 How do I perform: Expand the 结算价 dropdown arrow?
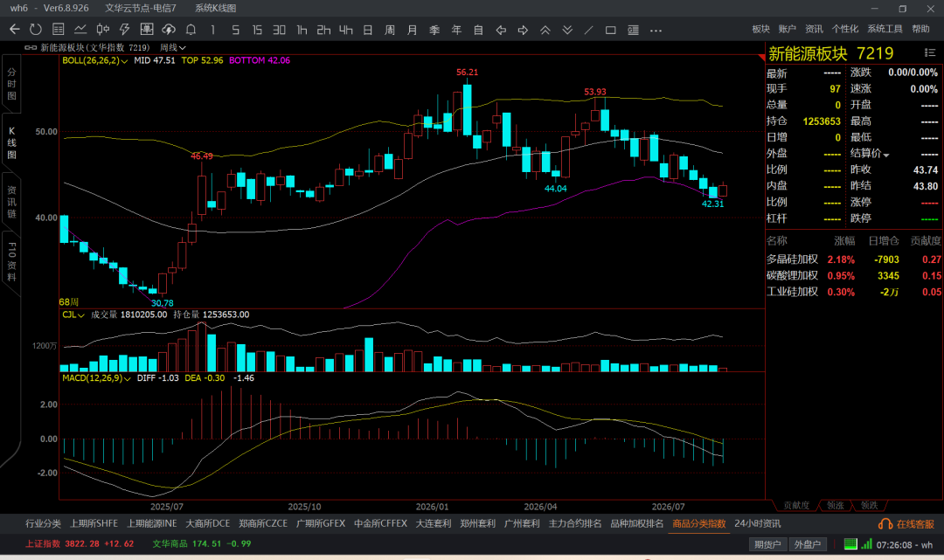pos(885,155)
